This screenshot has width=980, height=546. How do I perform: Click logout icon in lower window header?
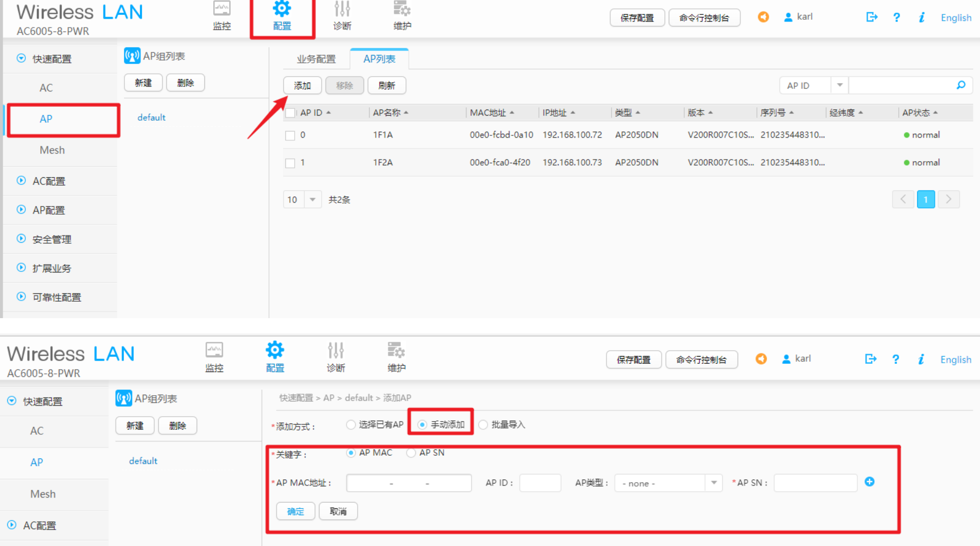[x=870, y=359]
